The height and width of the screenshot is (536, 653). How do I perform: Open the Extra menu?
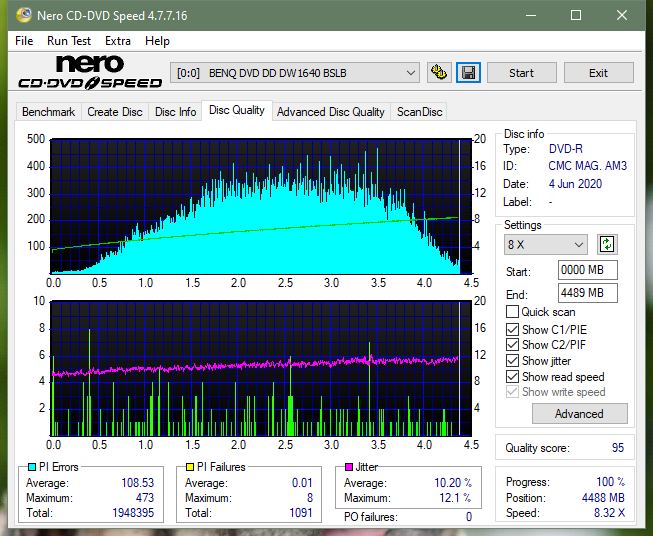[118, 41]
